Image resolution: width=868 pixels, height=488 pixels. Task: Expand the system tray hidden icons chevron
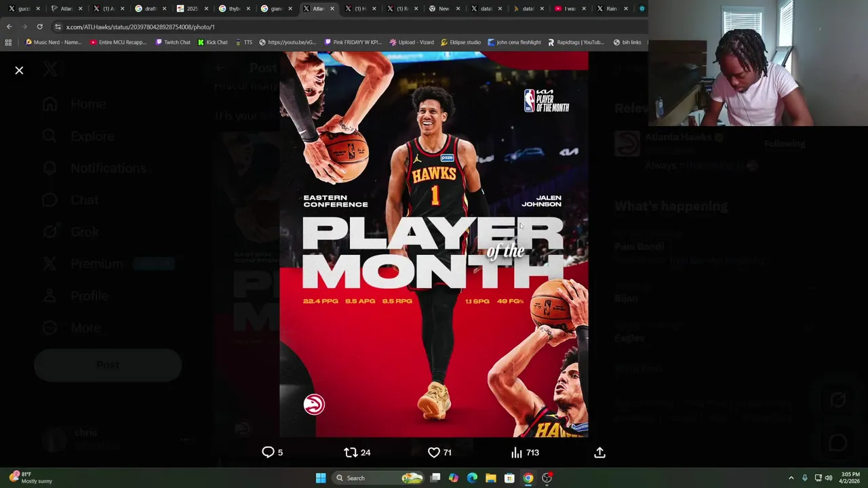click(791, 478)
